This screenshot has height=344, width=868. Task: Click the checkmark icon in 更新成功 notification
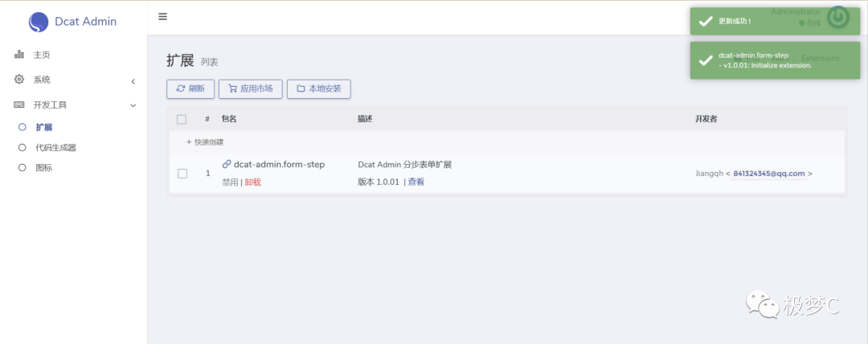point(706,21)
